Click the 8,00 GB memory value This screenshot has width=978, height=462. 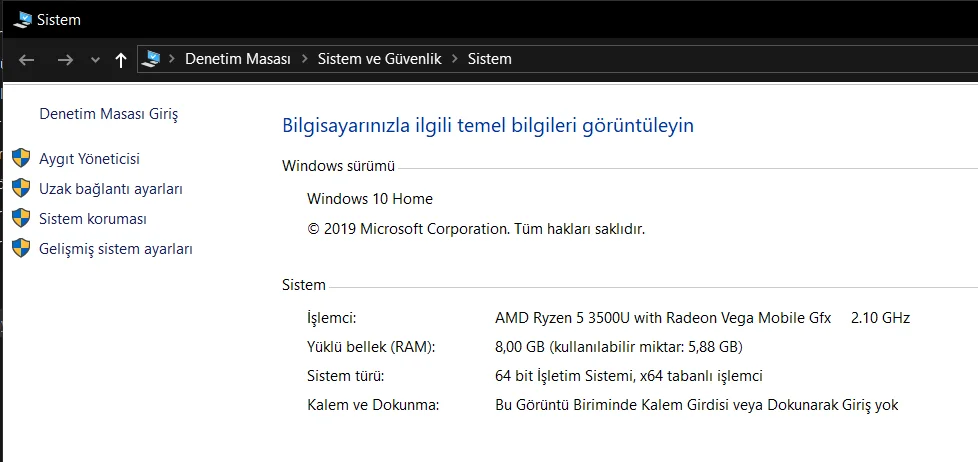pos(619,347)
